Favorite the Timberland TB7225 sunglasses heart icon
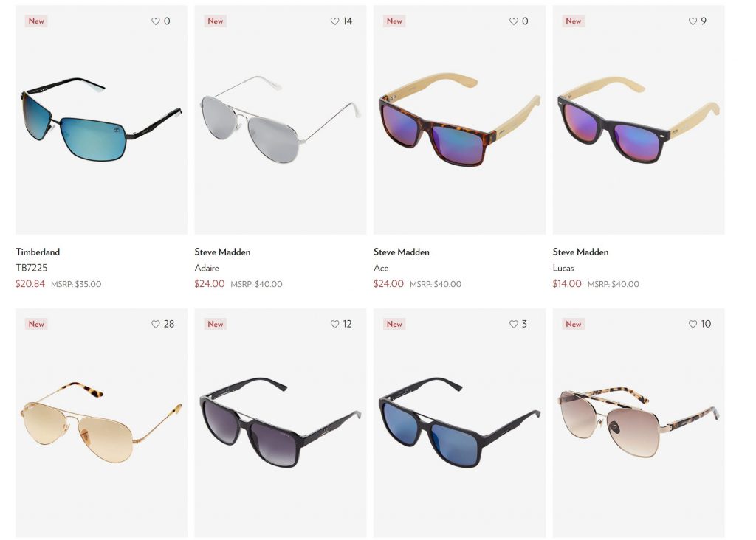The width and height of the screenshot is (756, 540). (155, 21)
